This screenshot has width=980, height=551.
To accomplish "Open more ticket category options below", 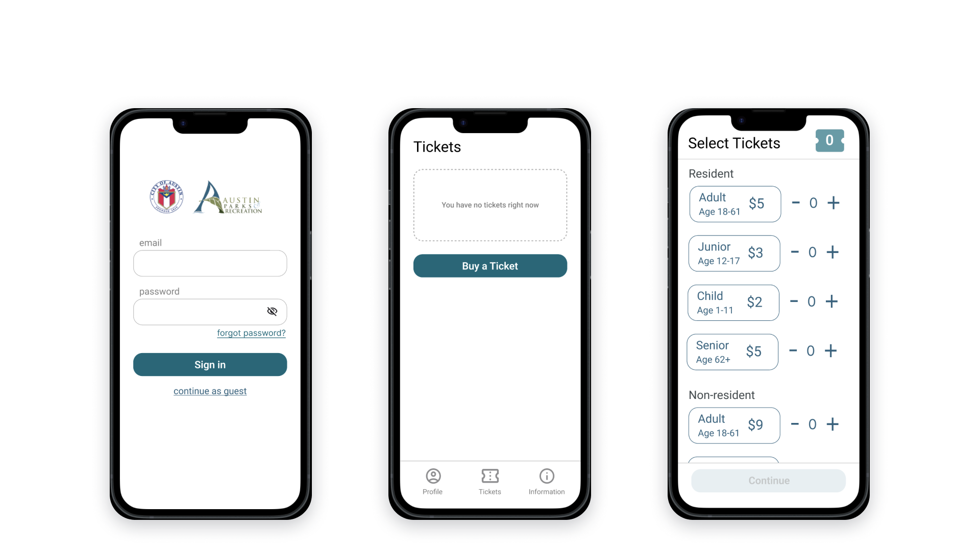I will coord(733,459).
